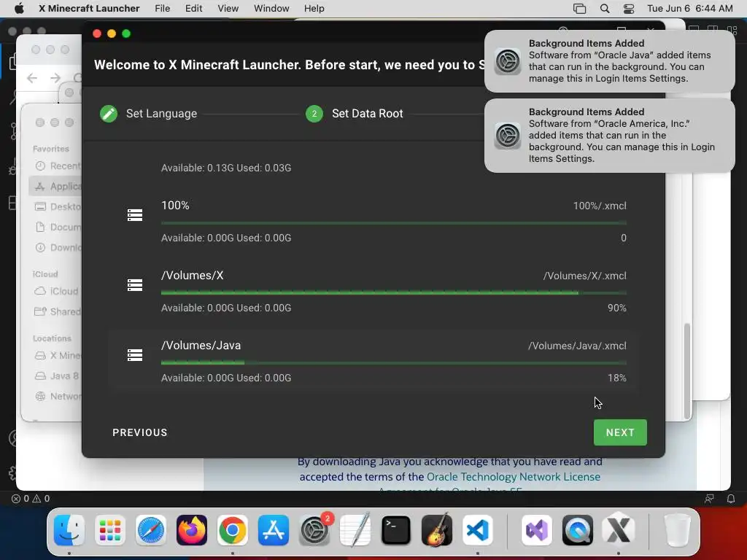Click the /Volumes/X/.xmcl path text
The width and height of the screenshot is (747, 560).
click(x=584, y=276)
